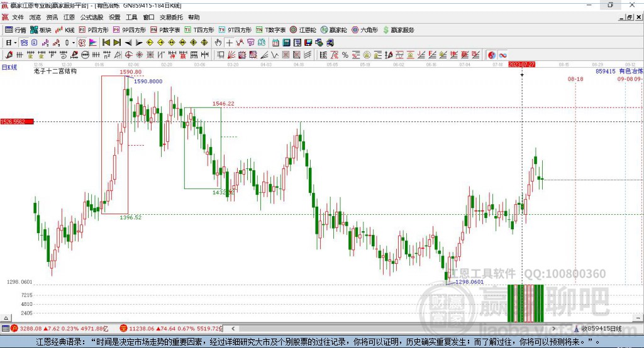The width and height of the screenshot is (644, 348).
Task: Toggle the crosshair cursor tool
Action: click(229, 43)
